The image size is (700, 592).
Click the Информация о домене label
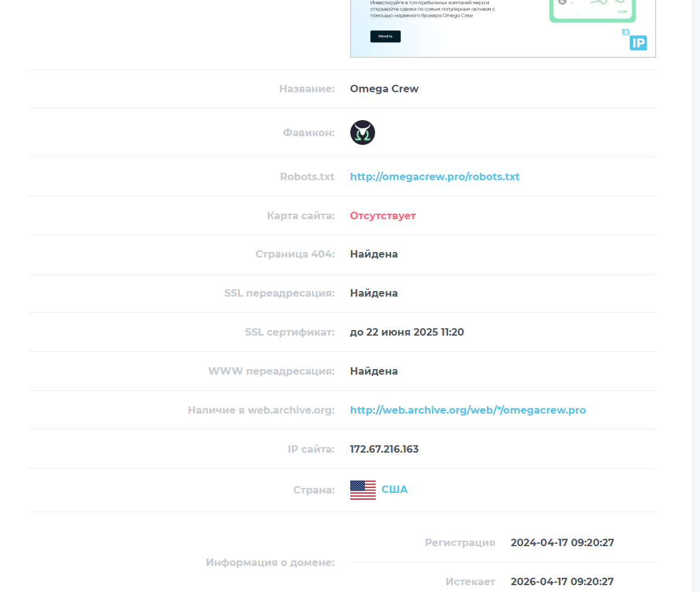click(x=270, y=562)
